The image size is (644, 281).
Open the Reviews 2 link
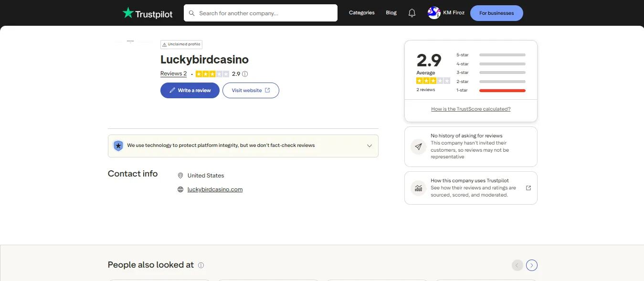click(173, 74)
